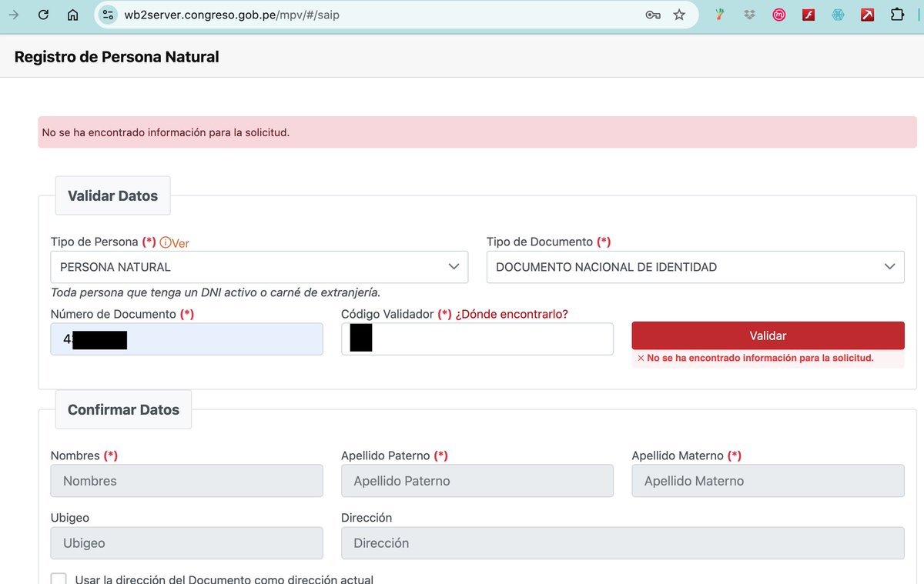Click the Nombres input field

click(x=186, y=481)
